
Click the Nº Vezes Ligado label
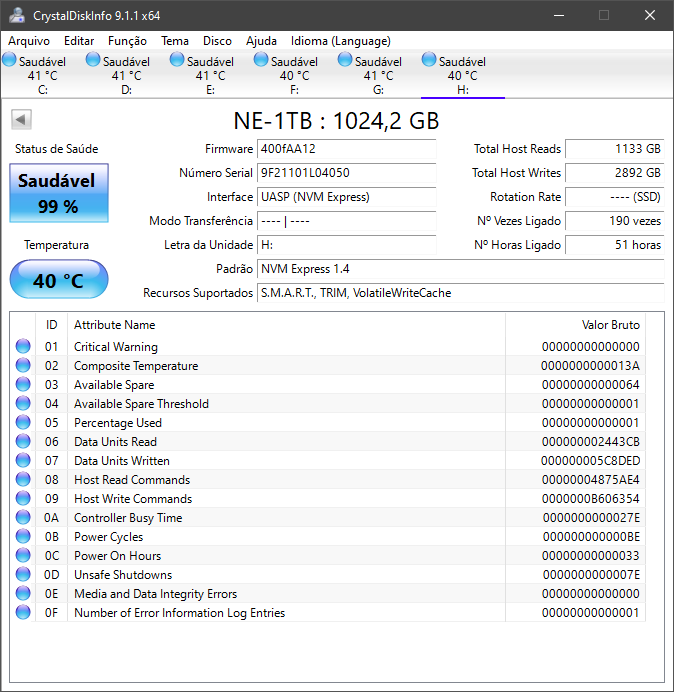(x=519, y=221)
